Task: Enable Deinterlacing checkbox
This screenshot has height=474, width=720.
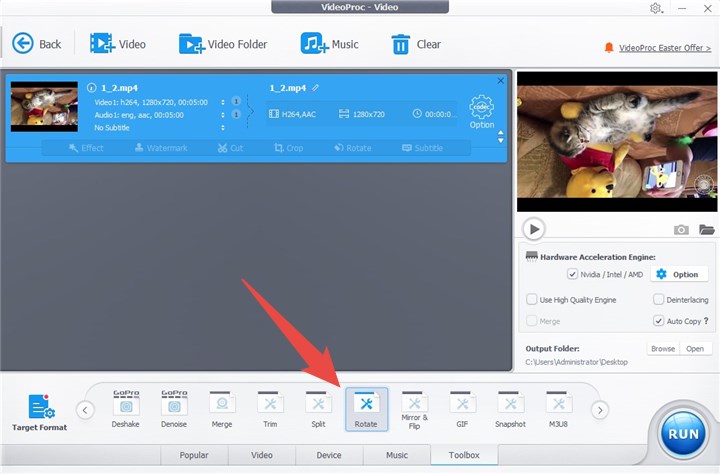Action: tap(658, 299)
